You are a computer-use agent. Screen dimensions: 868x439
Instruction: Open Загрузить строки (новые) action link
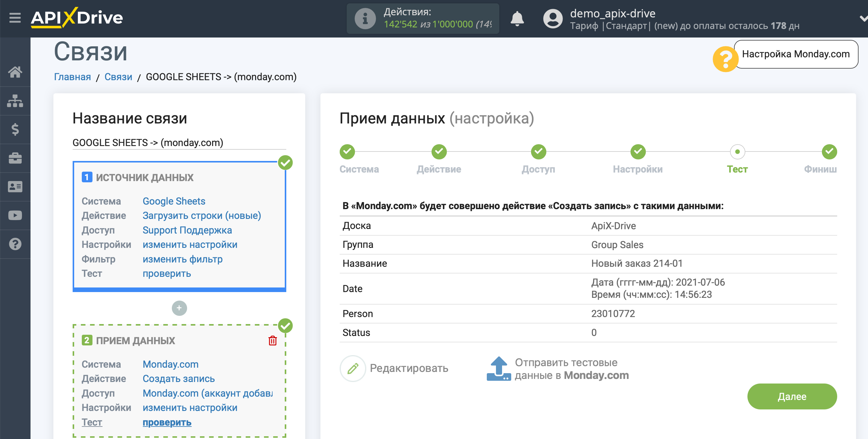coord(202,216)
